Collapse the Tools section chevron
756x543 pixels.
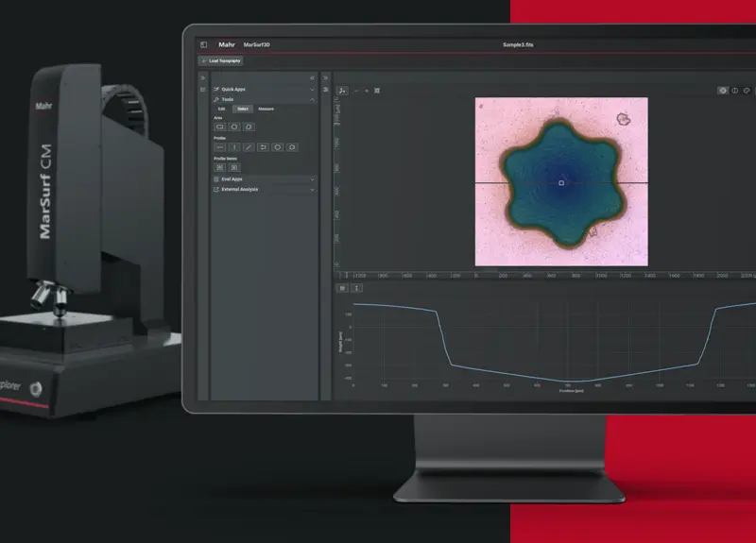click(312, 100)
